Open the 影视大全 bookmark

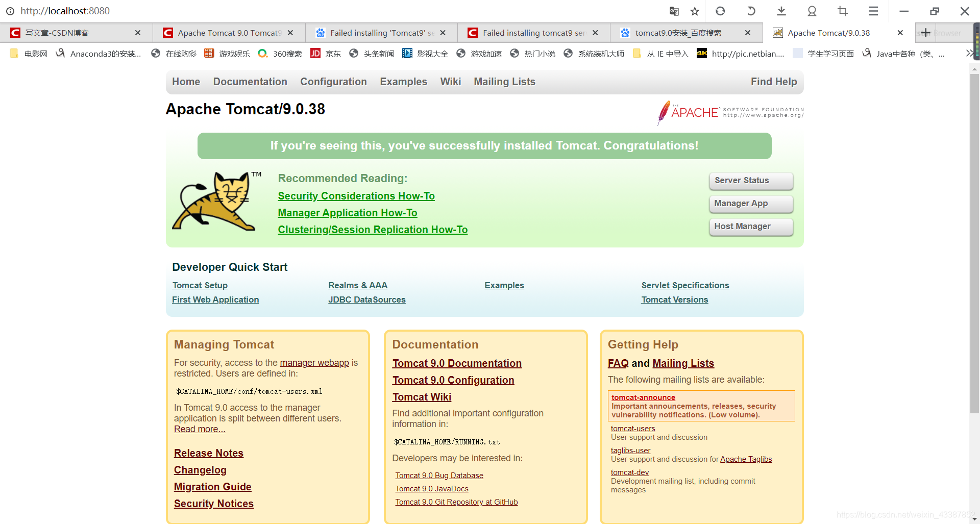coord(425,54)
